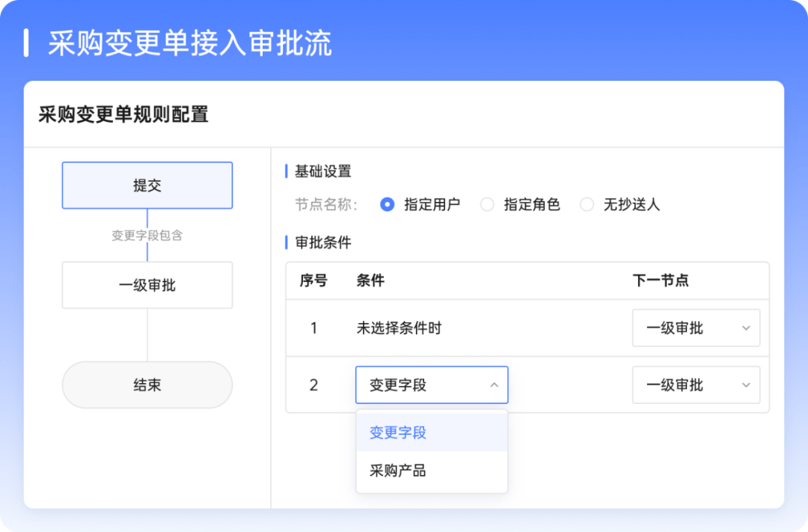Select the 指定角色 radio button
808x532 pixels.
487,204
